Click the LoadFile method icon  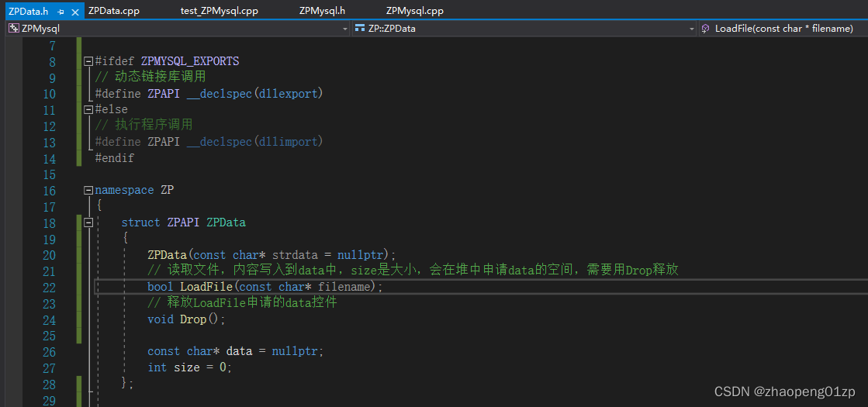(x=705, y=29)
